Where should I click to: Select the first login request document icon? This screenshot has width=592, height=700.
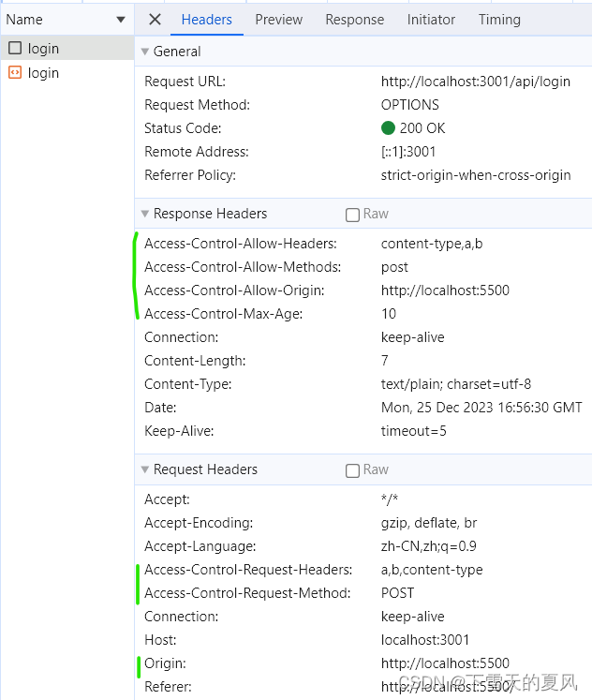(15, 49)
